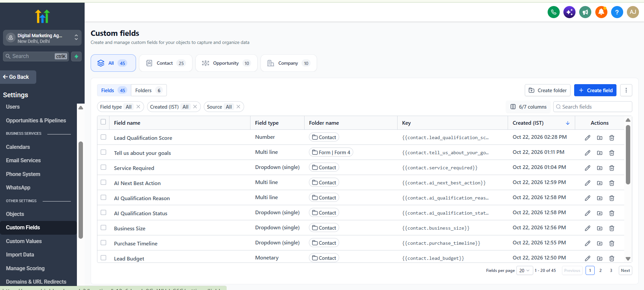This screenshot has width=644, height=290.
Task: Open the three-dot more options menu
Action: (626, 90)
